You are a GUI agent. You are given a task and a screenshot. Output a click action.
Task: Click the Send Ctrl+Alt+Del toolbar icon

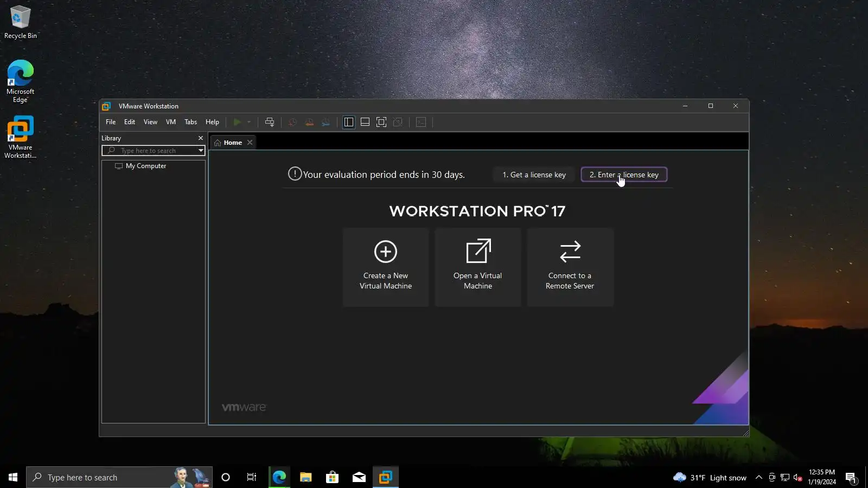(x=270, y=122)
